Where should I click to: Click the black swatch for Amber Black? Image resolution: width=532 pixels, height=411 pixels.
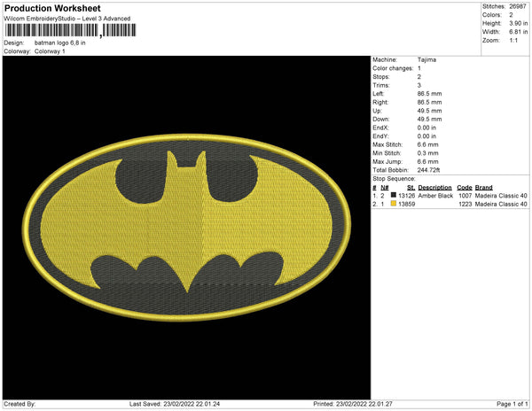click(394, 195)
